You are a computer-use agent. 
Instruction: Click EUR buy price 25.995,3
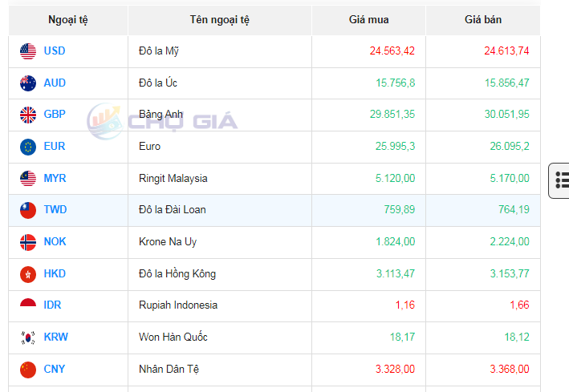coord(395,146)
